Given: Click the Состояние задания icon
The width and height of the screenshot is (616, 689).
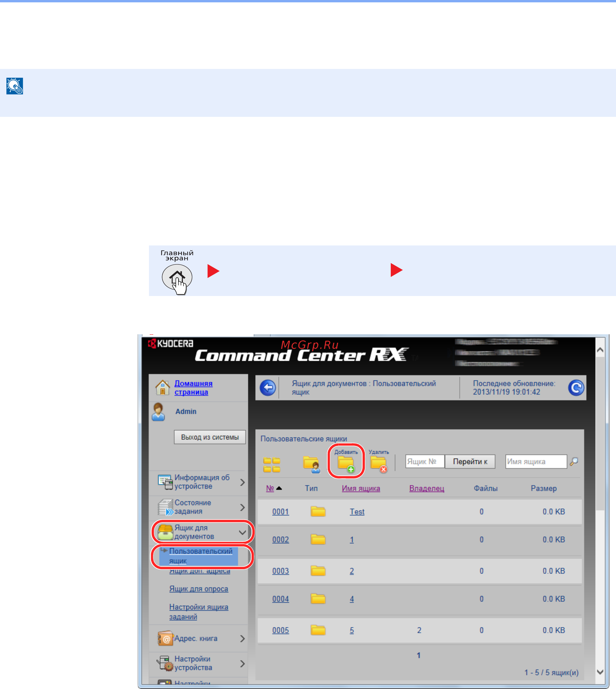Looking at the screenshot, I should click(x=166, y=507).
